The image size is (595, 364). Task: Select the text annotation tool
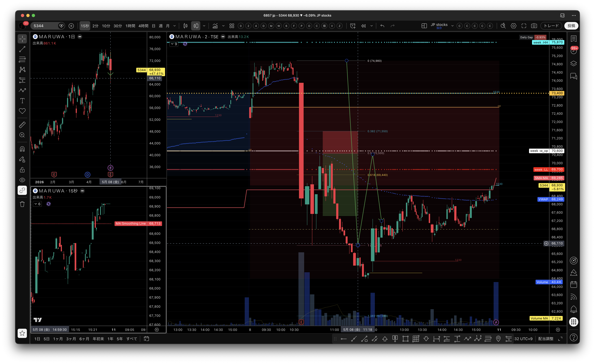pyautogui.click(x=22, y=101)
